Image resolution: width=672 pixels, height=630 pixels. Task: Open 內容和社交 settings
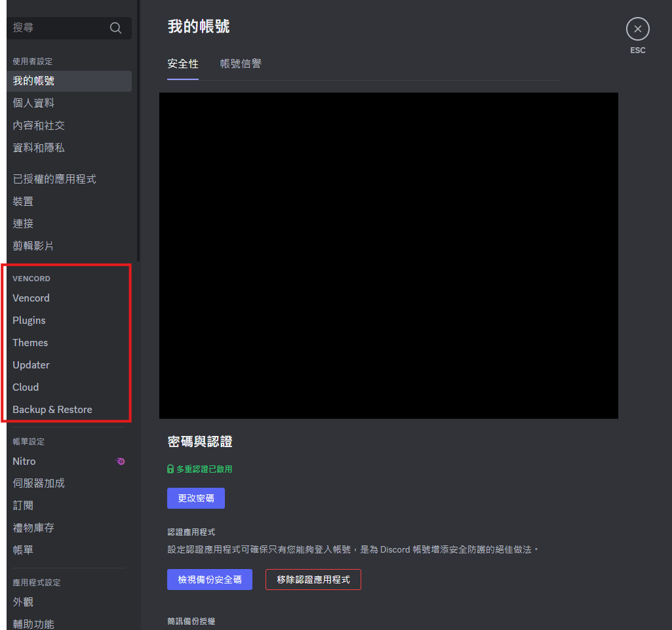pyautogui.click(x=69, y=125)
